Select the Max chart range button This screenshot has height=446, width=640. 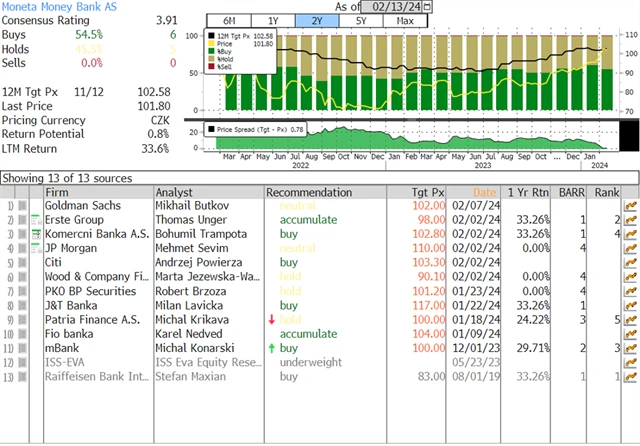[404, 21]
